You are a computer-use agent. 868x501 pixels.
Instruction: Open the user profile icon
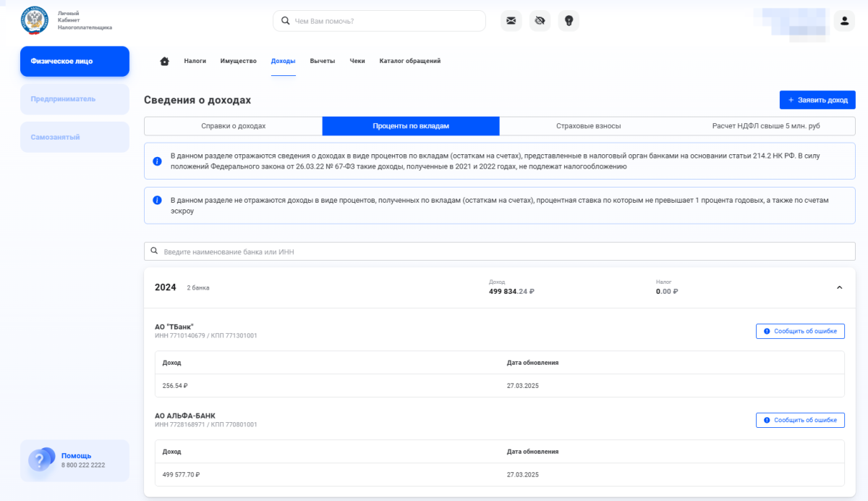click(844, 21)
